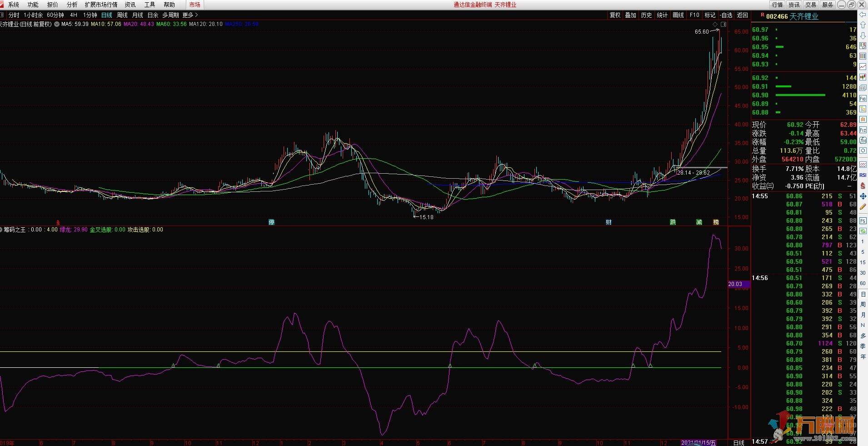Switch to 月线 period
Viewport: 868px width, 446px height.
coord(138,15)
